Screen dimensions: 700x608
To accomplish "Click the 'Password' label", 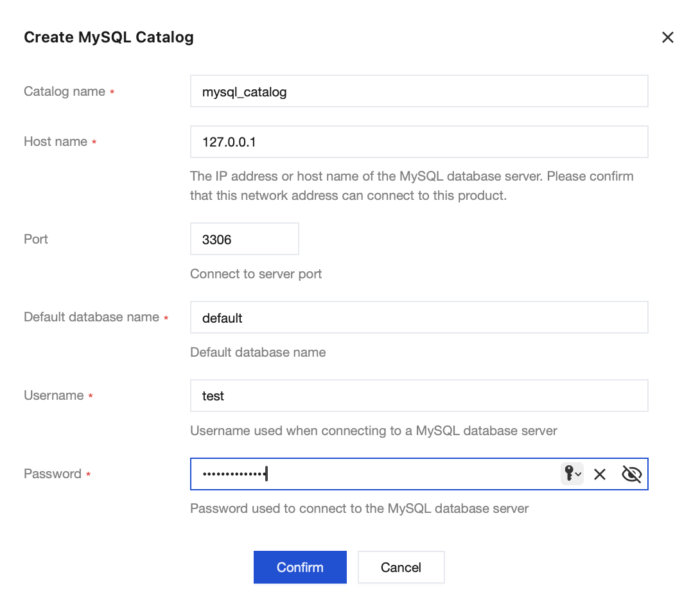I will (x=53, y=474).
